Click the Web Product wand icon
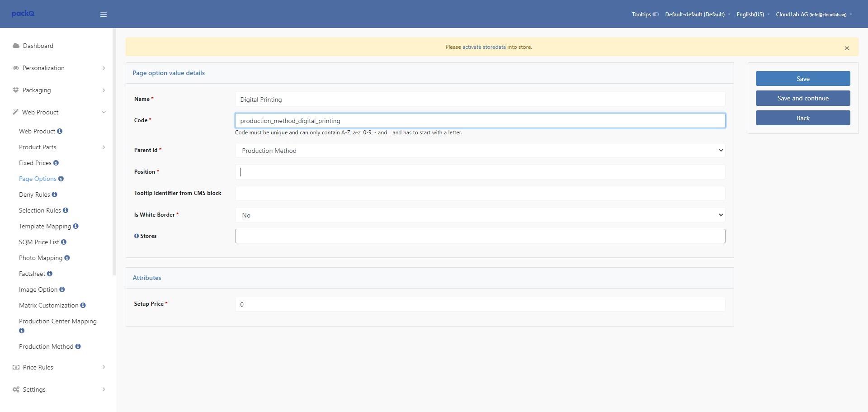The height and width of the screenshot is (412, 868). point(16,112)
